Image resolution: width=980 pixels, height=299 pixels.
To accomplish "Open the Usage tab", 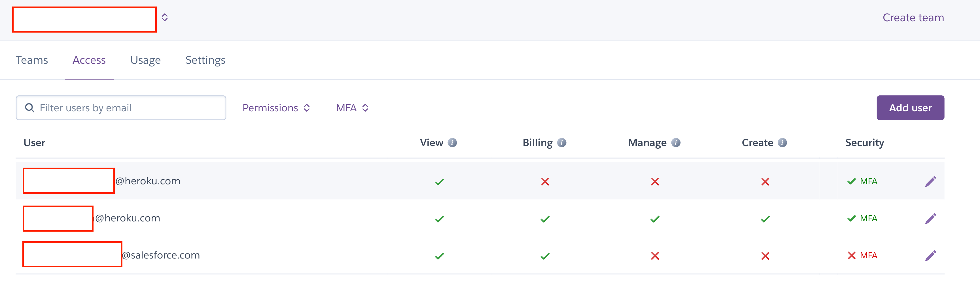I will click(145, 60).
